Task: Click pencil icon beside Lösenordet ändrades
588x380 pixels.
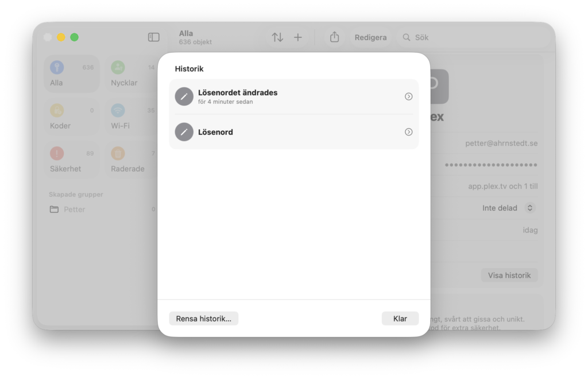Action: click(x=184, y=96)
